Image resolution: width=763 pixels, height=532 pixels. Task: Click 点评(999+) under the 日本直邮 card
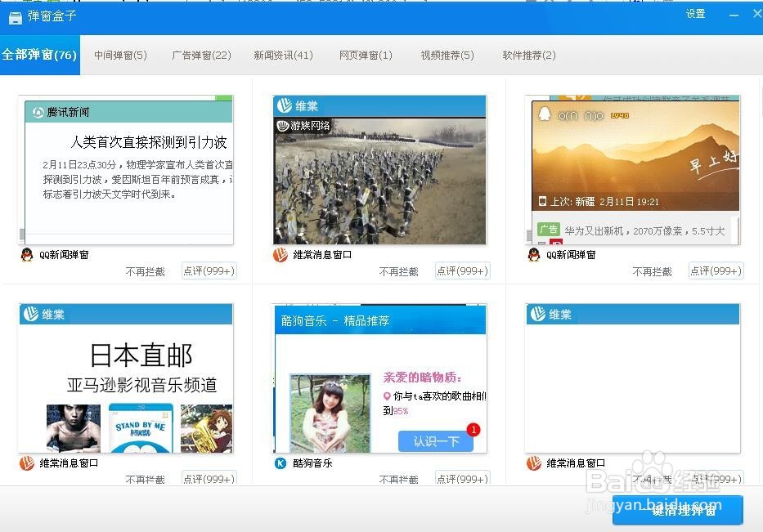(209, 479)
